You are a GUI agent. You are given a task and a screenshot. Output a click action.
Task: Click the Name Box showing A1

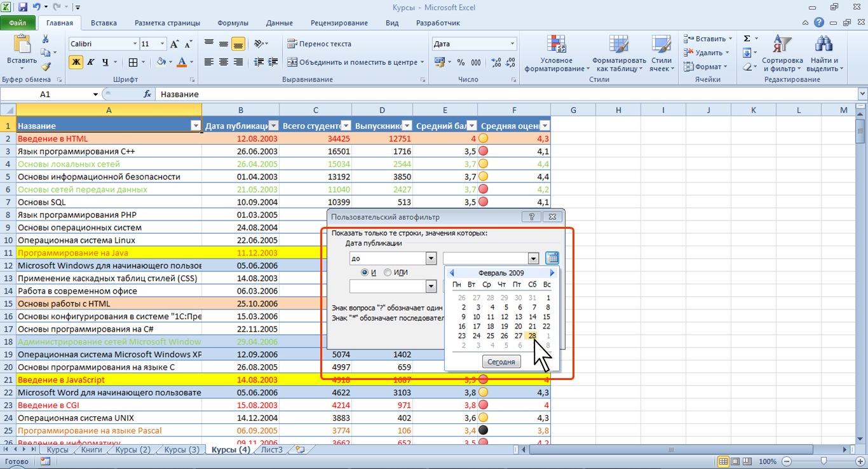coord(44,94)
